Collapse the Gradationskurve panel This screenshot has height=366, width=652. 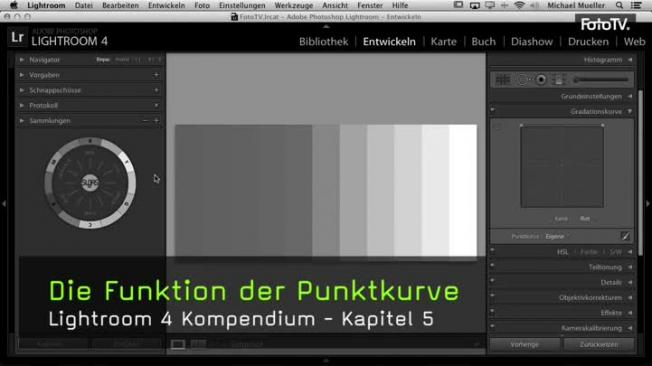point(630,111)
